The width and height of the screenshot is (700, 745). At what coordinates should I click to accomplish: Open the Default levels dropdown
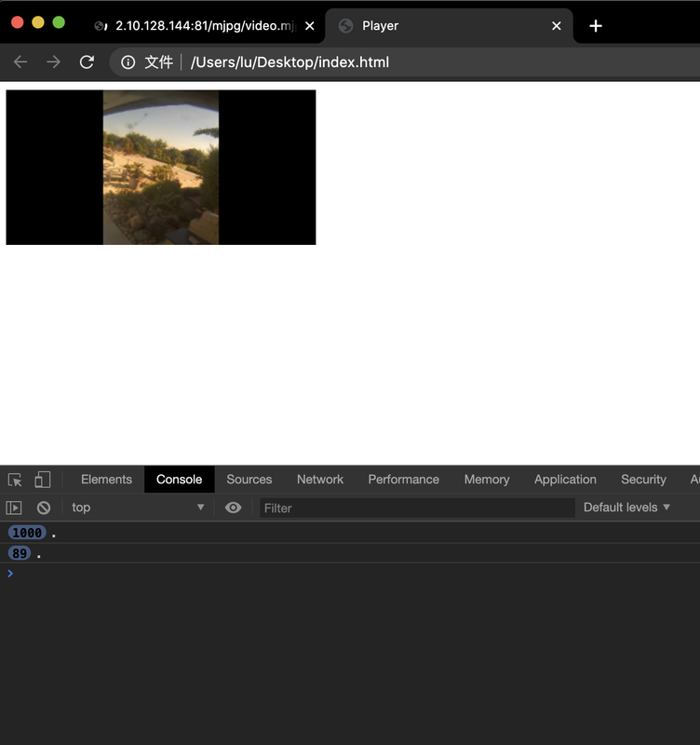coord(626,508)
